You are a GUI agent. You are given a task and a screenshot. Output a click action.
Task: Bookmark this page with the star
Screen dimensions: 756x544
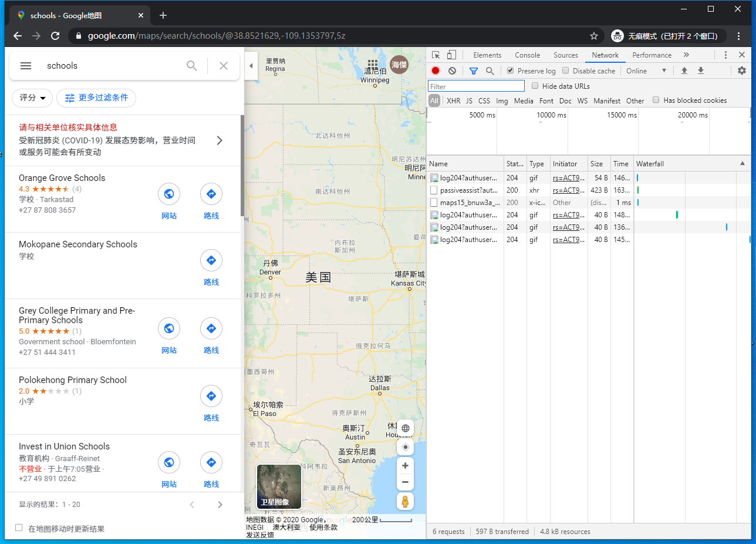coord(594,36)
